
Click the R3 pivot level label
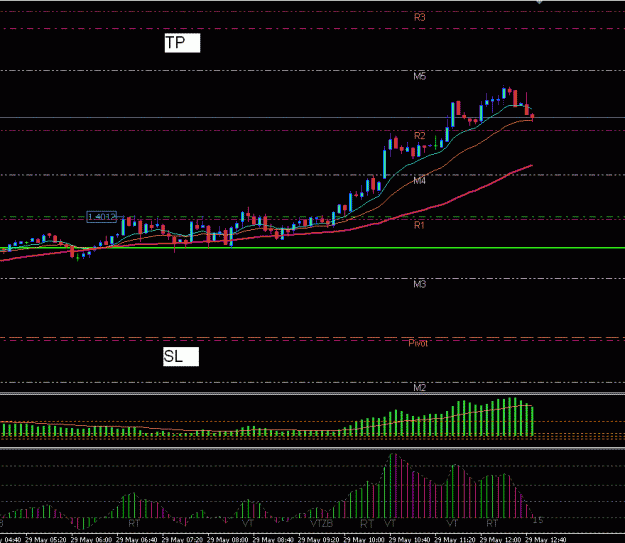pyautogui.click(x=420, y=17)
